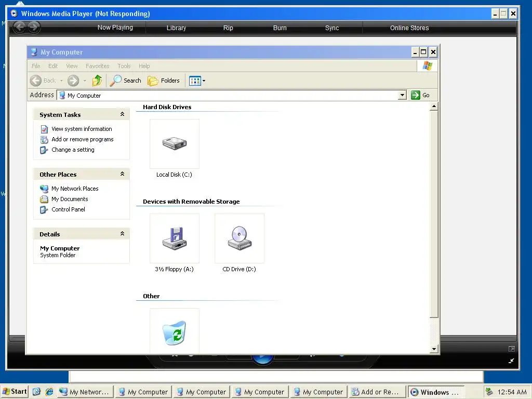
Task: Click the Up folder toolbar icon
Action: coord(97,81)
